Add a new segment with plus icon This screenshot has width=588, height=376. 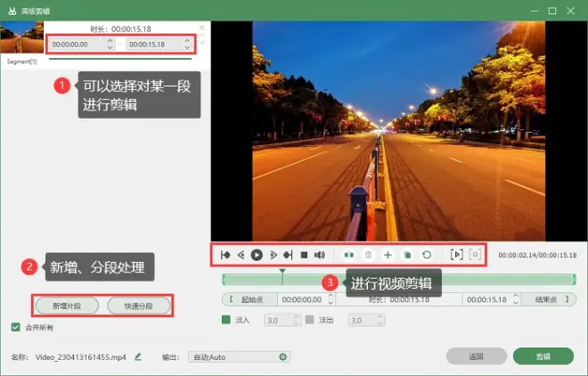pos(388,255)
